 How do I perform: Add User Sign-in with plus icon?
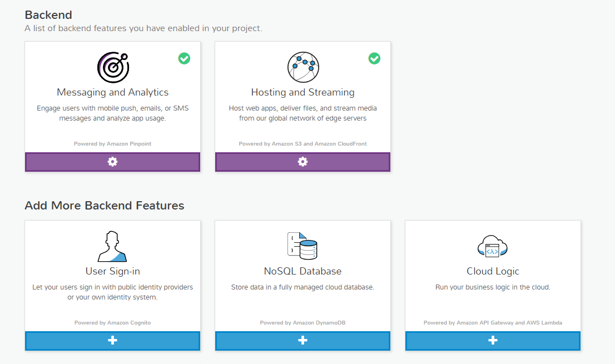click(x=112, y=341)
